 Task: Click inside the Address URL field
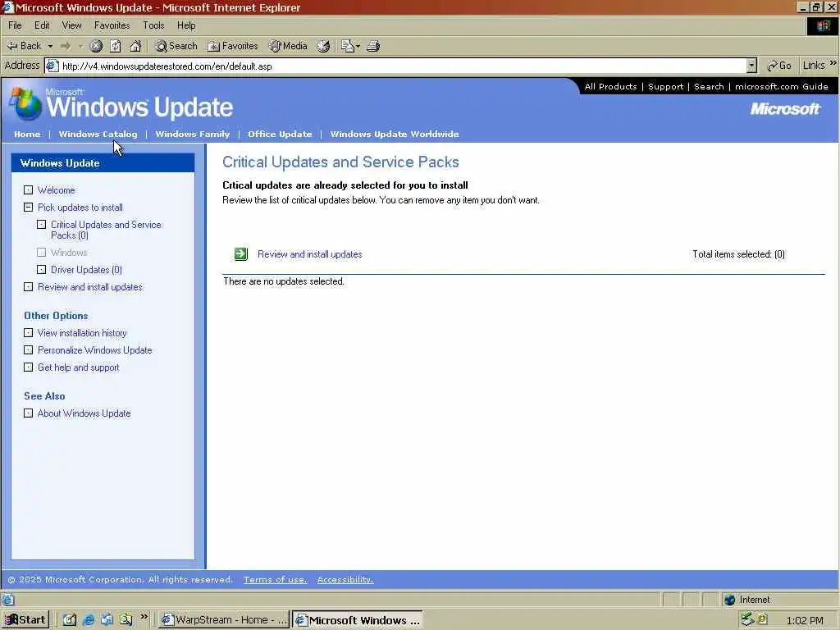click(x=402, y=66)
